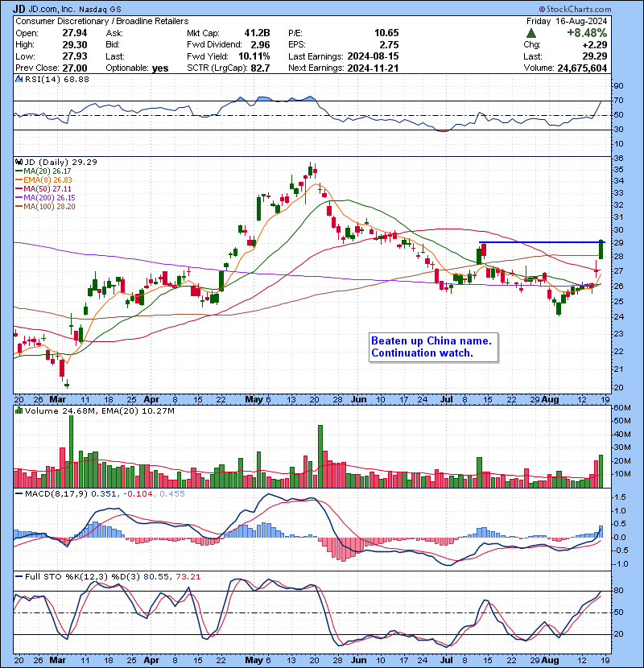The image size is (644, 668).
Task: Click the EPS value 2.75
Action: (389, 45)
